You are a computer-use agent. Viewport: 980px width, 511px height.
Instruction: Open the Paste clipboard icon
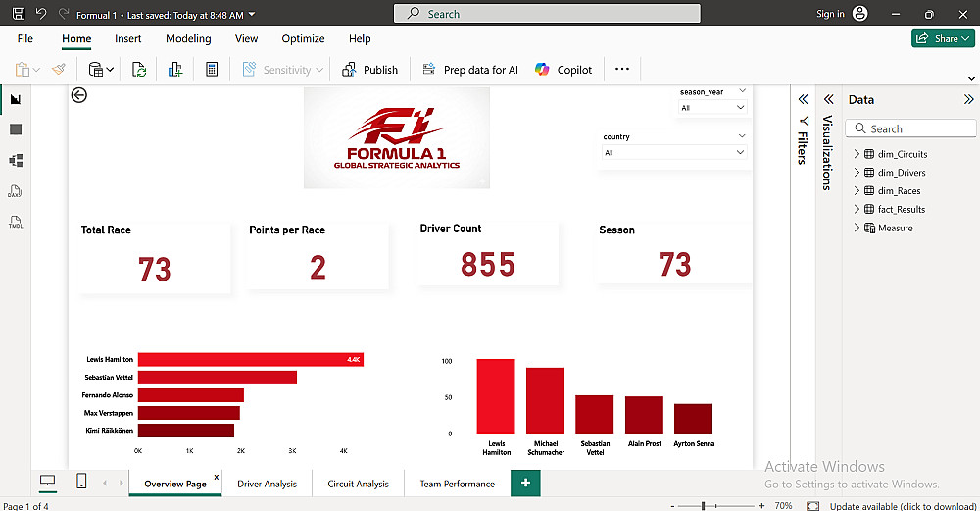(x=23, y=70)
